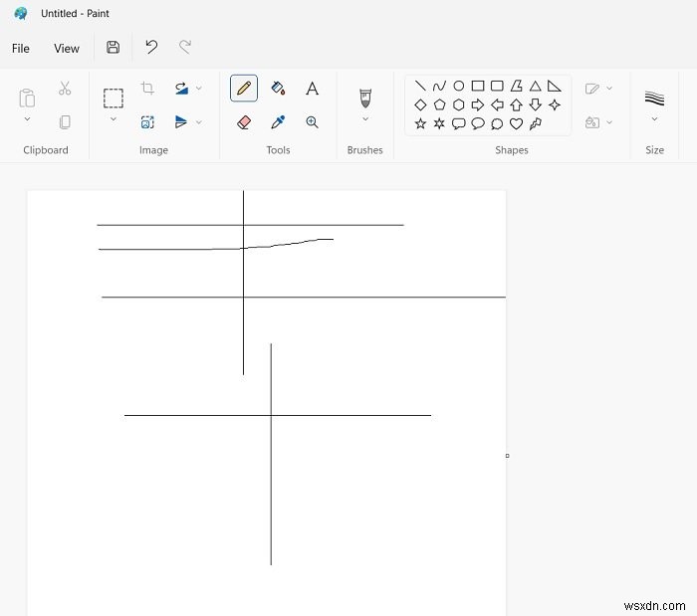Viewport: 697px width, 616px height.
Task: Select the Line shape
Action: [420, 86]
